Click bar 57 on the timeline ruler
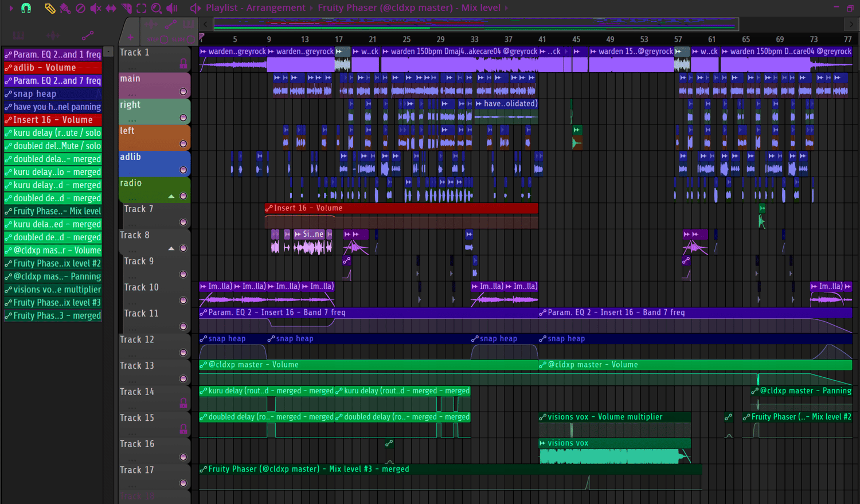Viewport: 860px width, 504px height. pos(678,39)
